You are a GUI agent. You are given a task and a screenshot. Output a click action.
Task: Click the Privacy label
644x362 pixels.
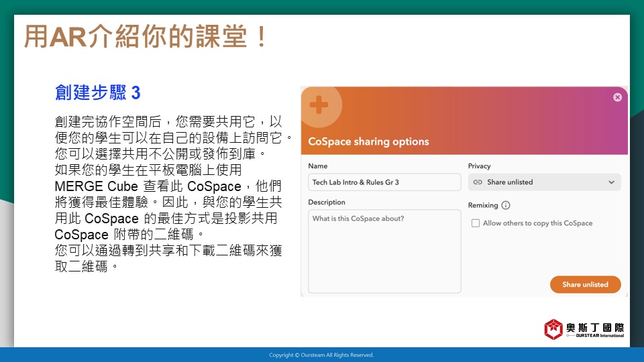479,166
